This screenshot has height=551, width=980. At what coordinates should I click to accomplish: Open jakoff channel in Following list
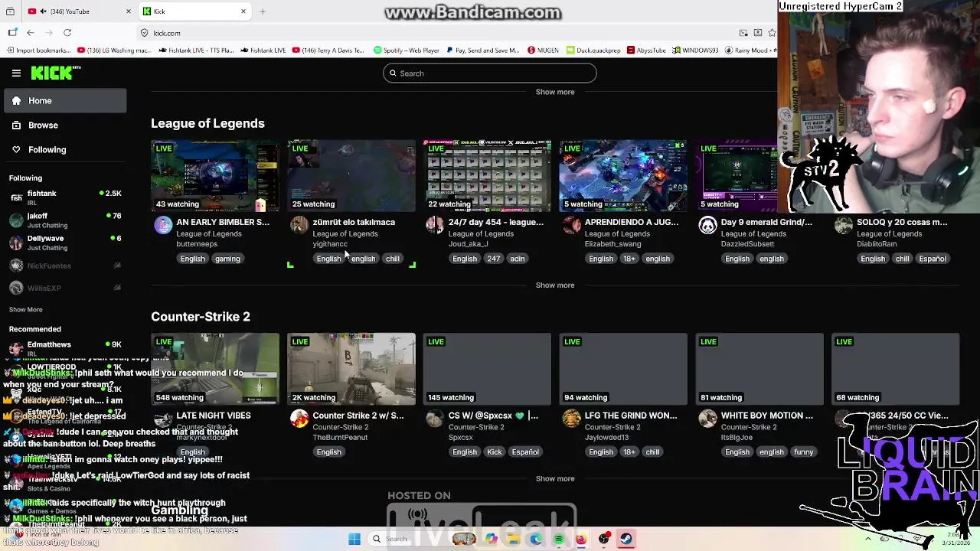(x=65, y=220)
